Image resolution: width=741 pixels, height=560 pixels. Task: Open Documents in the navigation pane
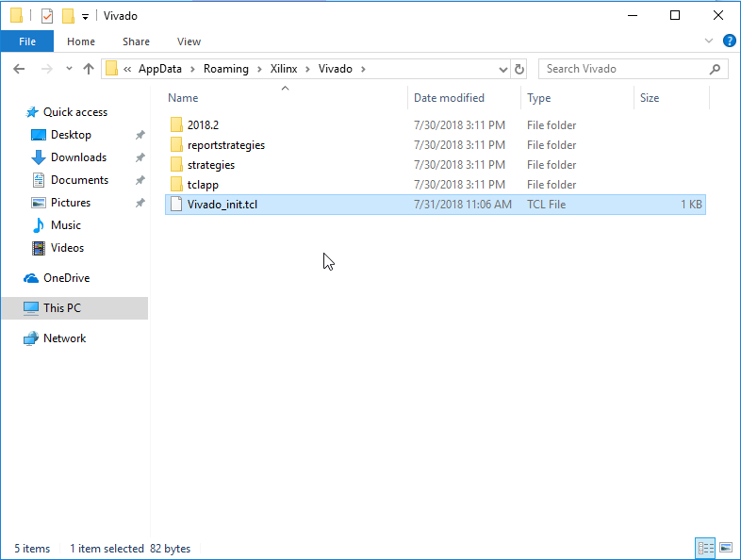click(79, 180)
